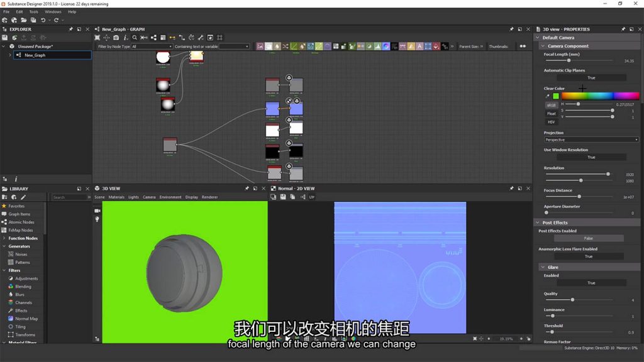The image size is (644, 362).
Task: Open the Camera menu in 3D view
Action: [x=149, y=197]
